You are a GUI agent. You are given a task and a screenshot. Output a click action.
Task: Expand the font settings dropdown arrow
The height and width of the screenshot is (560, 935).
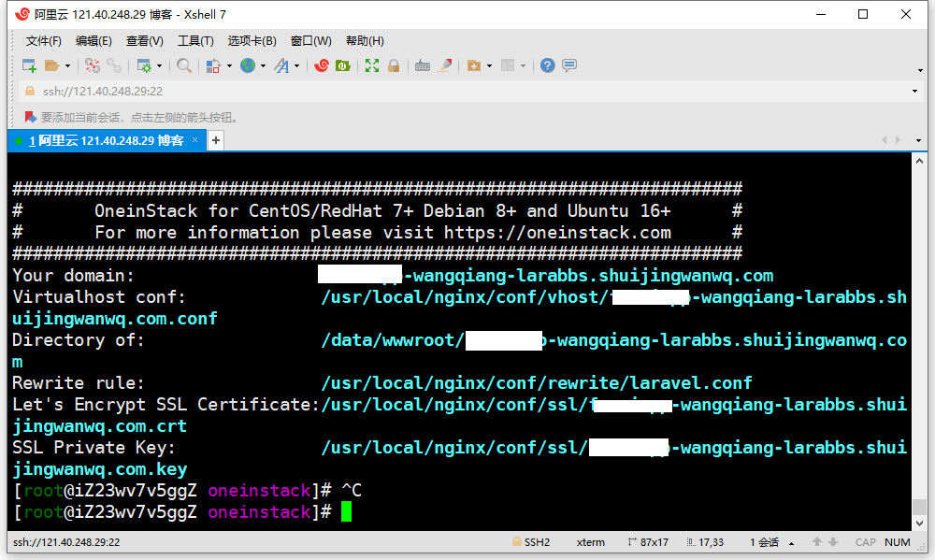pyautogui.click(x=297, y=65)
